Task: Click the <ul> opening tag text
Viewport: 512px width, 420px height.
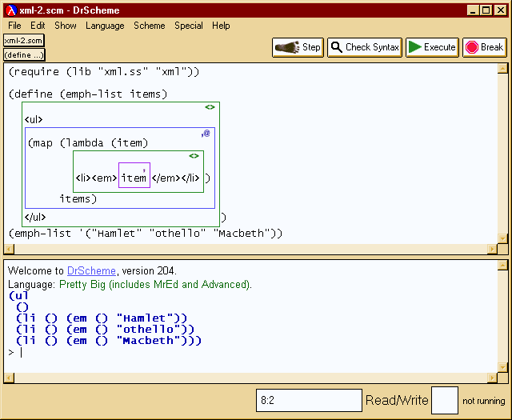Action: (x=34, y=119)
